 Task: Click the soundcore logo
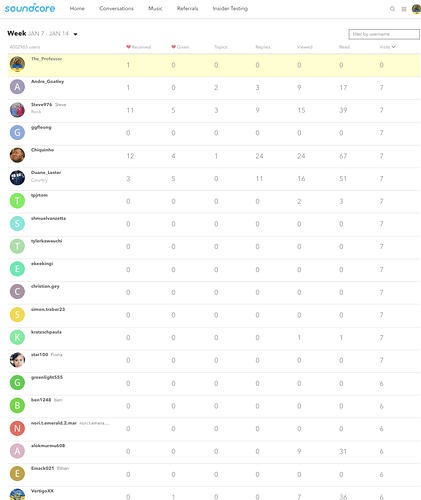(30, 8)
